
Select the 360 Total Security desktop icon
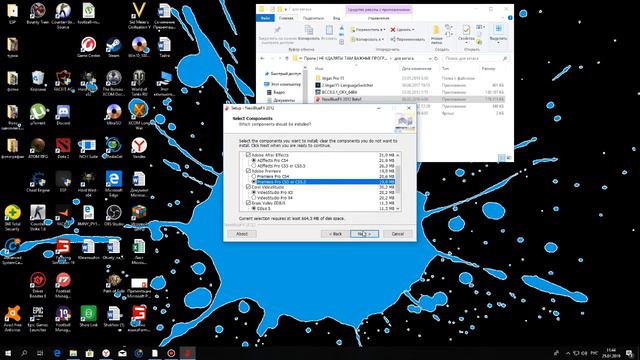coord(13,218)
